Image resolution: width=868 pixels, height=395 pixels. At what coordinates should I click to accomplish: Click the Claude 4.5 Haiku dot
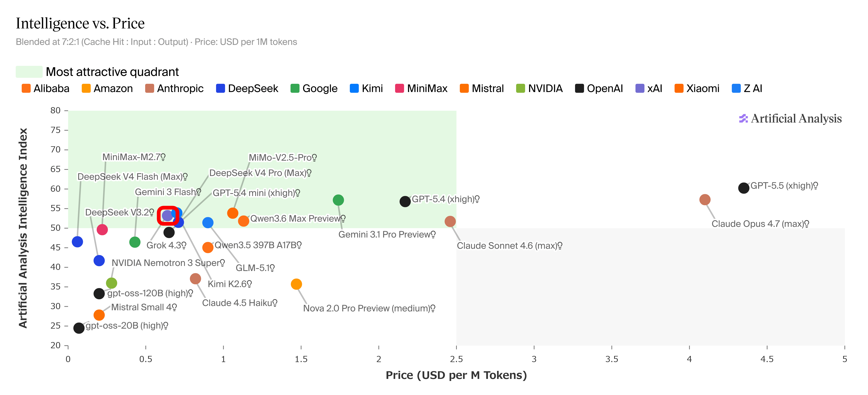[195, 278]
